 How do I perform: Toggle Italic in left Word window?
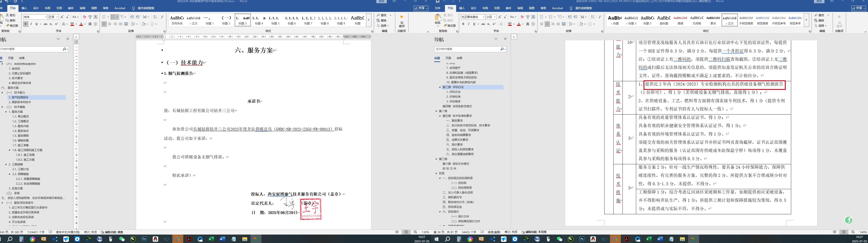31,24
